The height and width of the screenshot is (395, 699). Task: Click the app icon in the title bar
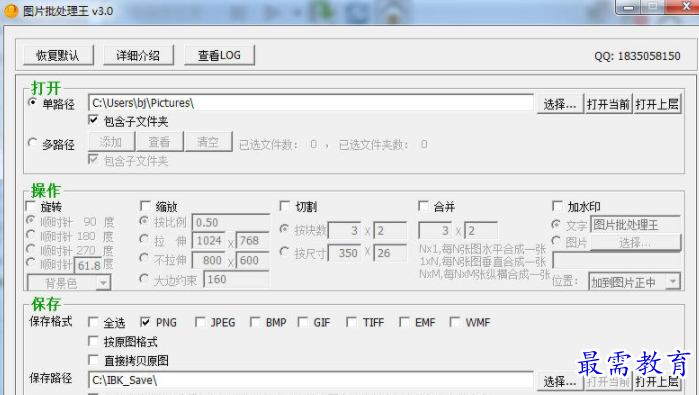[x=11, y=11]
